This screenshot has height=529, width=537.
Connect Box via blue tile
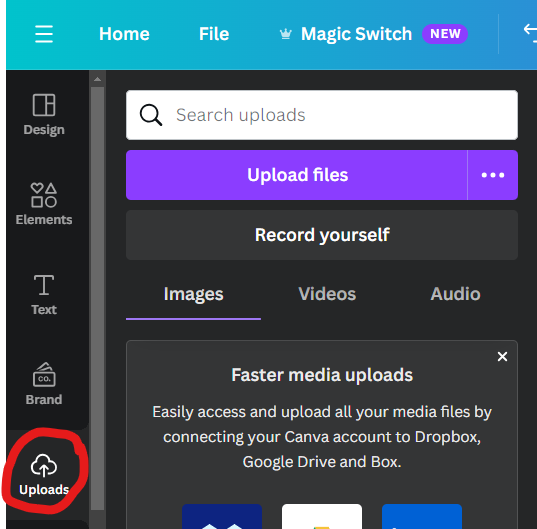click(422, 516)
